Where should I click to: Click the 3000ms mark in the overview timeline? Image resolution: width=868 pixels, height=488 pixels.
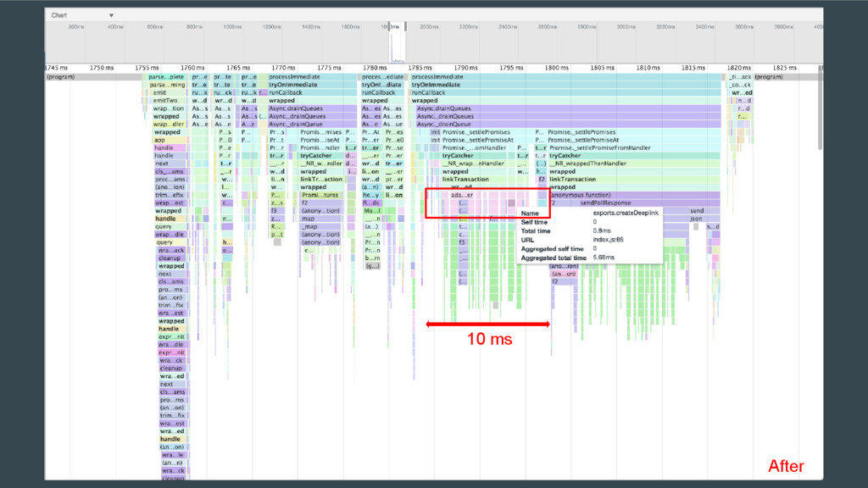(626, 27)
